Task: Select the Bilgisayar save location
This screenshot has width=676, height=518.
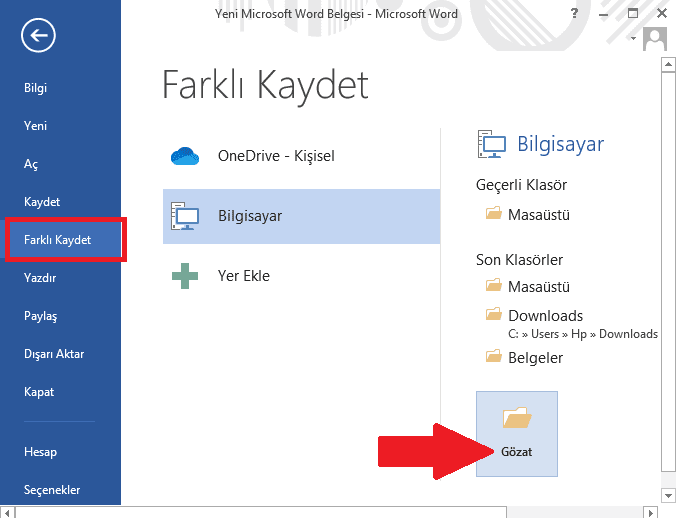Action: tap(301, 216)
